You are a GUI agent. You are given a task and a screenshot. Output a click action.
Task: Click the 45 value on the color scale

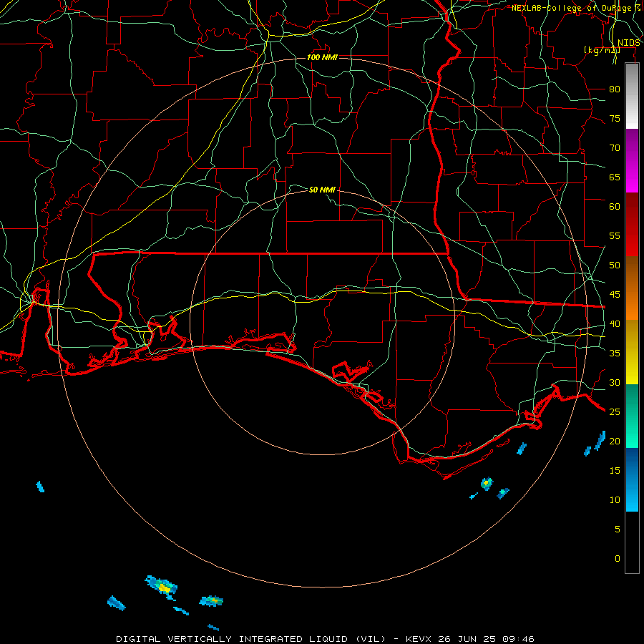click(615, 295)
